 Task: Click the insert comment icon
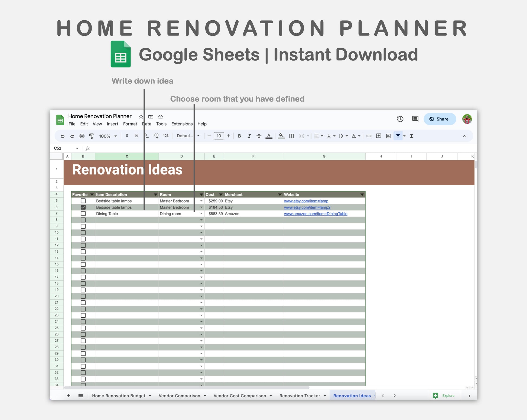[x=379, y=136]
